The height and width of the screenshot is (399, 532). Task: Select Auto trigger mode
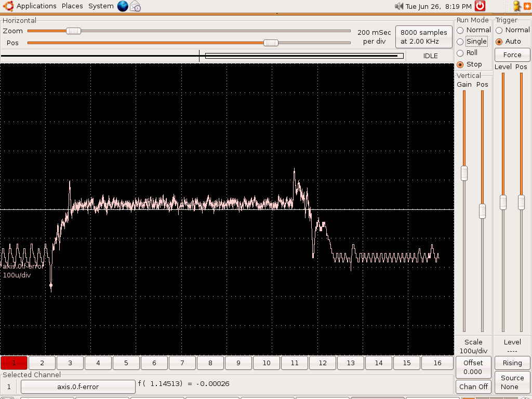pyautogui.click(x=508, y=42)
